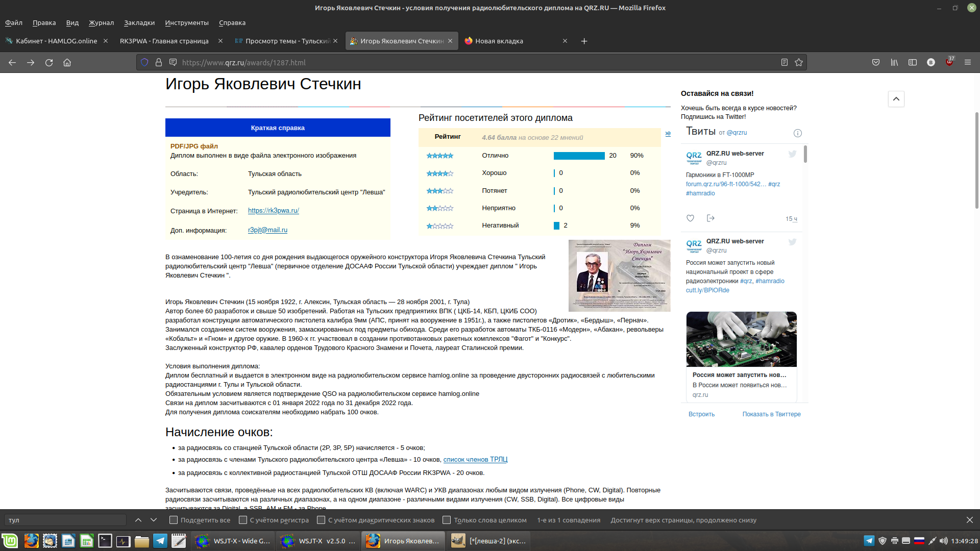Launch the terminal from the panel
The height and width of the screenshot is (551, 980).
[x=105, y=541]
